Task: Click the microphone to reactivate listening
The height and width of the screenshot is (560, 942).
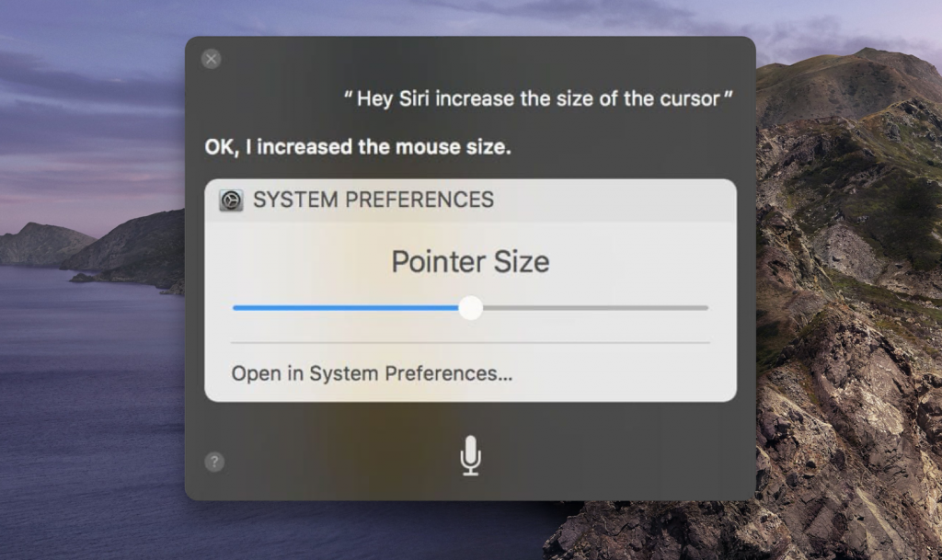Action: (x=469, y=454)
